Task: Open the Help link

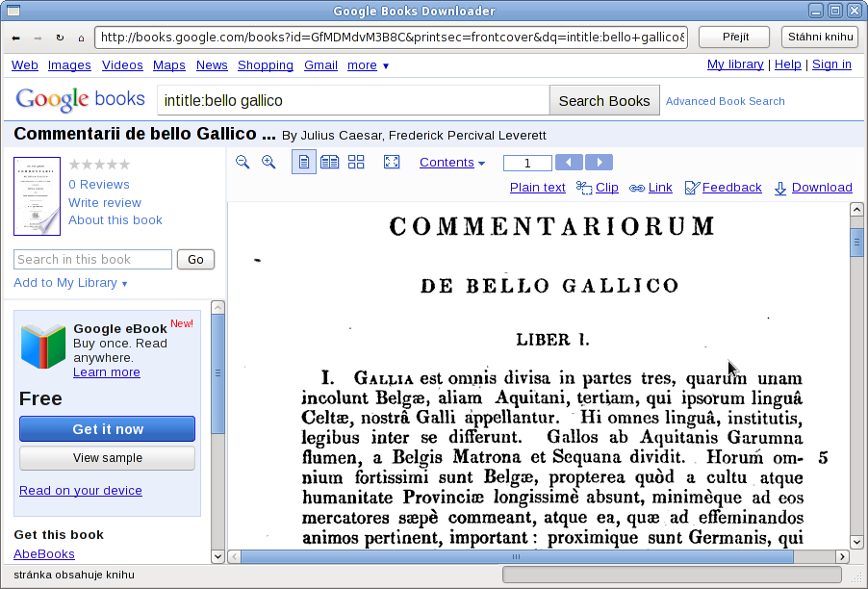Action: (x=788, y=64)
